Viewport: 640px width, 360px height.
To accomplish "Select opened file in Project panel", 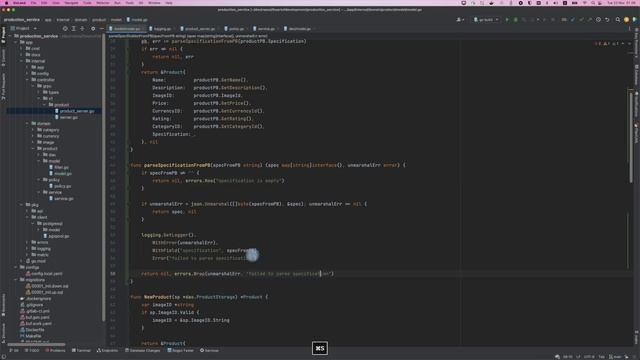I will [65, 29].
